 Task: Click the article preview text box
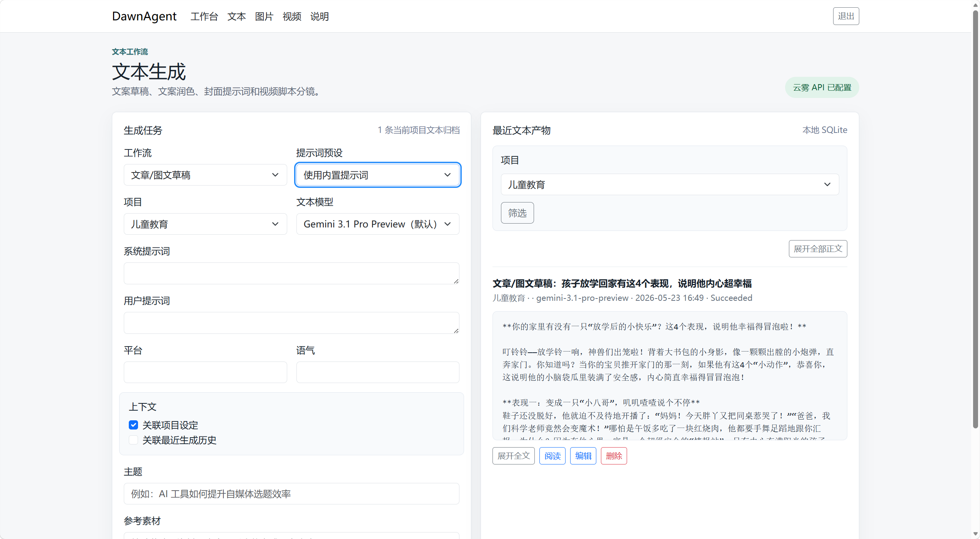[670, 376]
